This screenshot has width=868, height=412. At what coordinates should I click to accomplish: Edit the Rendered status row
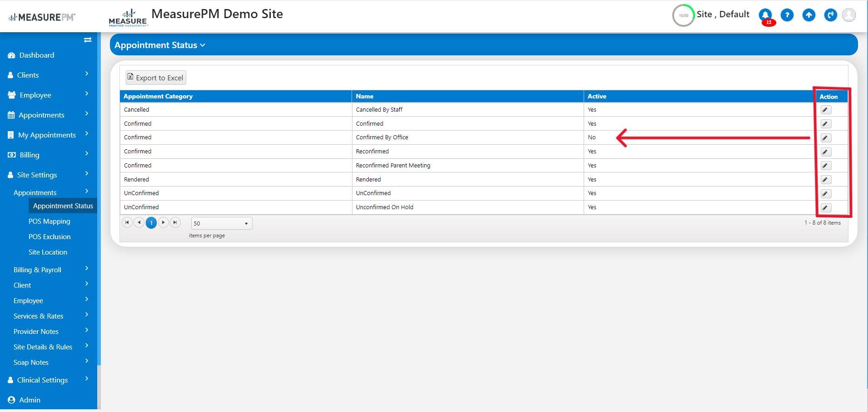click(x=825, y=180)
